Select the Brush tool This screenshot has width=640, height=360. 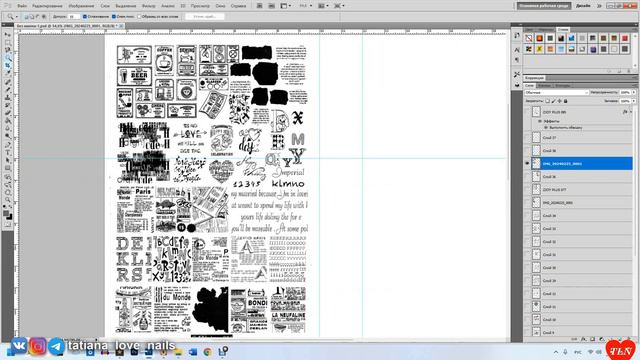point(8,90)
